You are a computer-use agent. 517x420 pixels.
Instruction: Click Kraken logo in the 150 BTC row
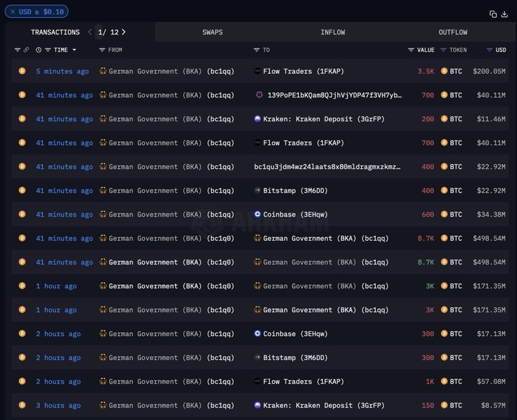pos(258,405)
